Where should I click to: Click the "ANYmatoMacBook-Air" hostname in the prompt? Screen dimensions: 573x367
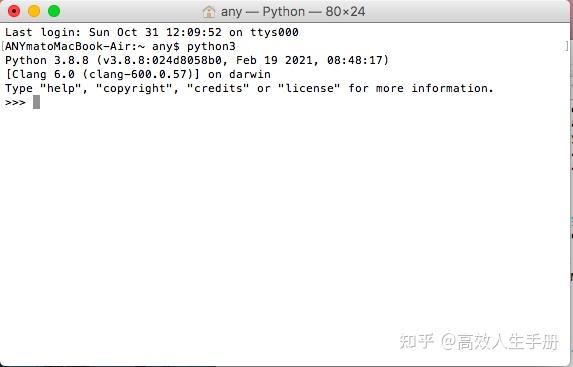(67, 46)
